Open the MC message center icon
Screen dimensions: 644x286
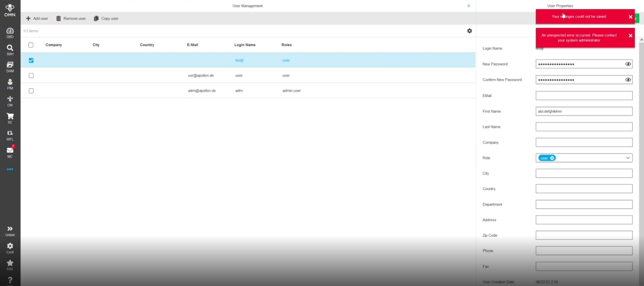[x=10, y=152]
